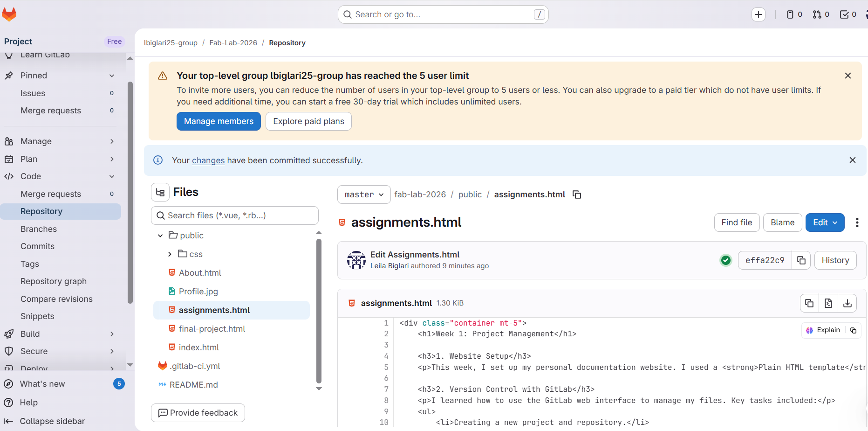Download assignments.html file
This screenshot has width=868, height=431.
pos(847,303)
